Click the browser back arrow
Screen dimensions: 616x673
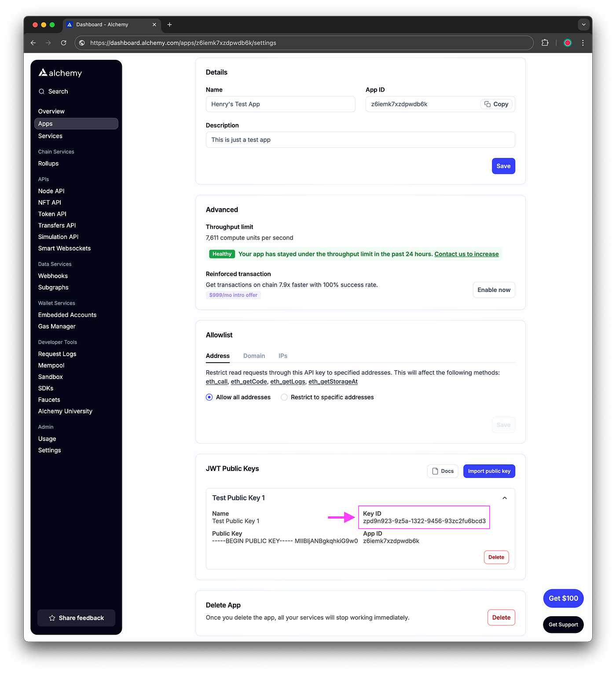[33, 43]
